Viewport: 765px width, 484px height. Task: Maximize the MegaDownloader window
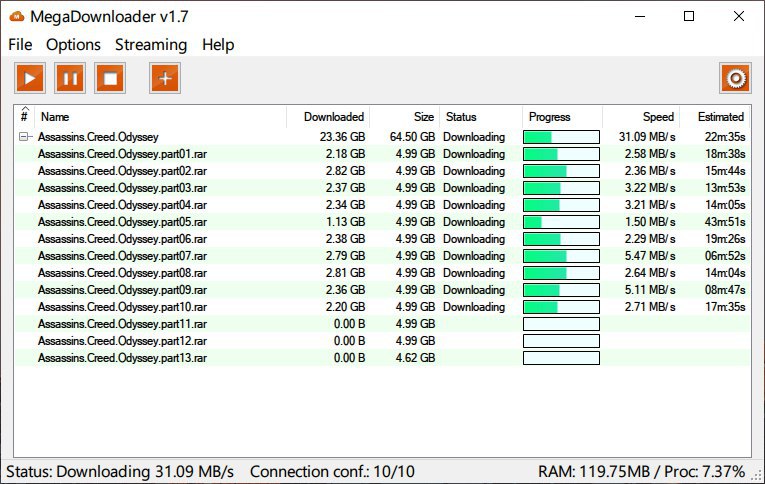pyautogui.click(x=689, y=16)
